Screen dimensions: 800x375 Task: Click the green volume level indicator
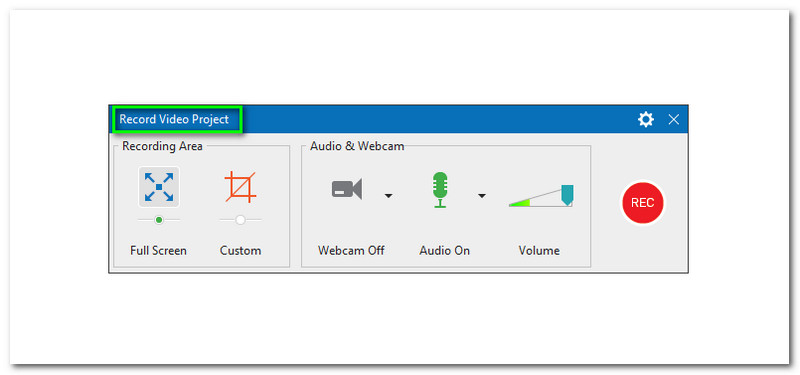pos(520,204)
